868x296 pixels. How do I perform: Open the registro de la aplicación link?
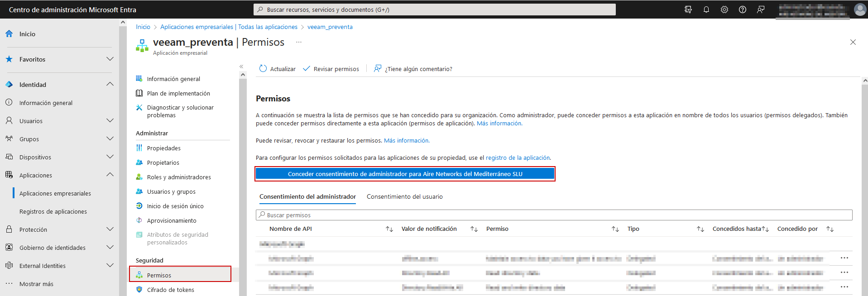[x=518, y=158]
